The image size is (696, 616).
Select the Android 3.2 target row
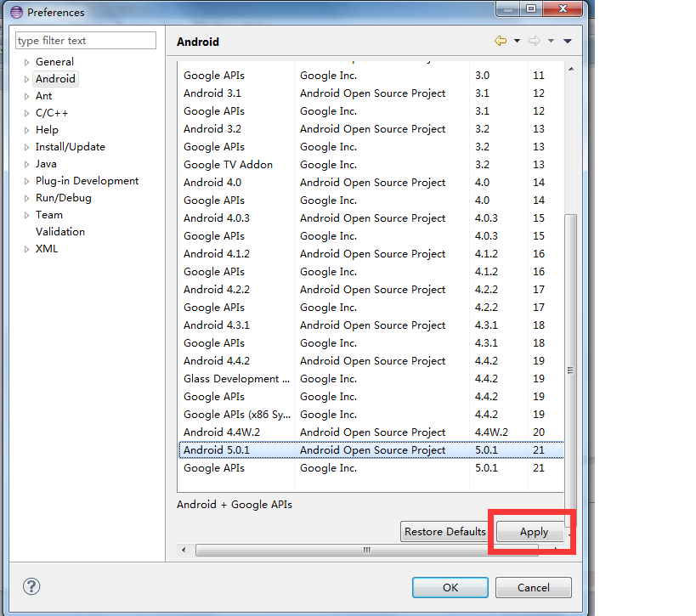[x=371, y=129]
